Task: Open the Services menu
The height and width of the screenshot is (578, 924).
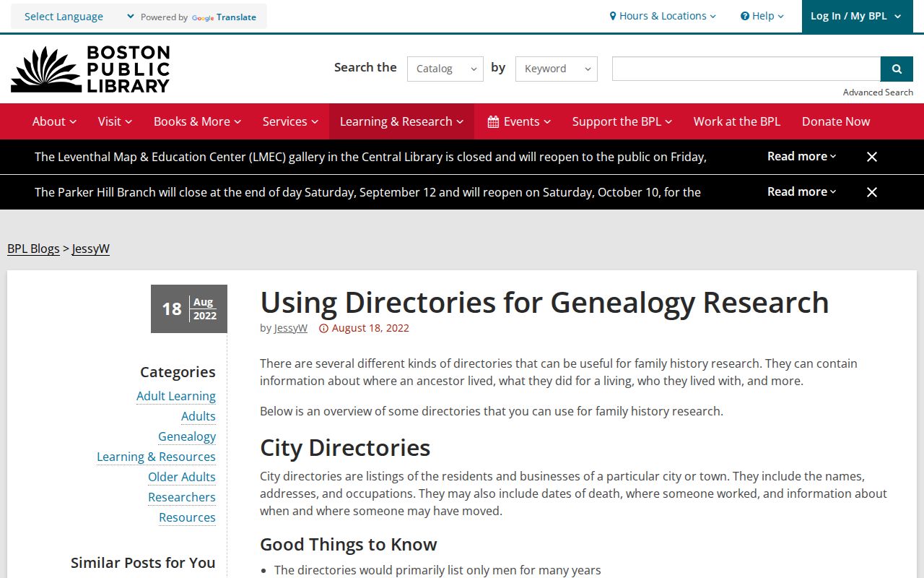Action: click(290, 121)
